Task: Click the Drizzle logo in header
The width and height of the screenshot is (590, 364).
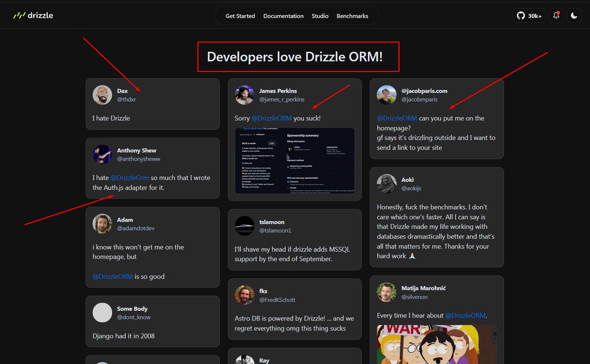Action: (x=33, y=15)
